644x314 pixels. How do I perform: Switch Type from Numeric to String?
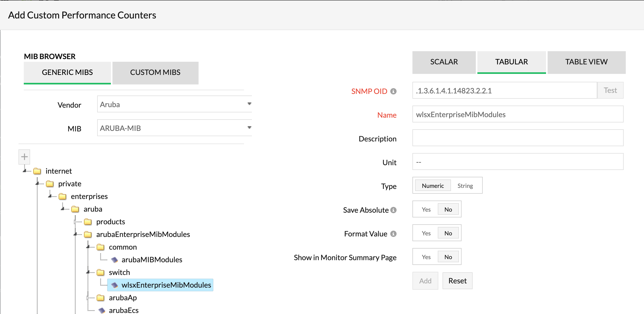coord(466,185)
